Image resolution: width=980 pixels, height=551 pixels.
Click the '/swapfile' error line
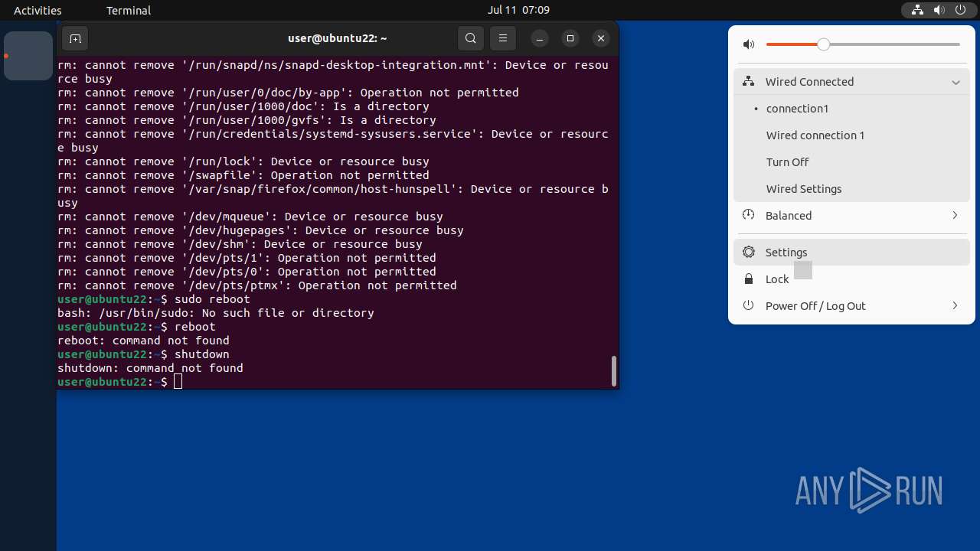243,175
